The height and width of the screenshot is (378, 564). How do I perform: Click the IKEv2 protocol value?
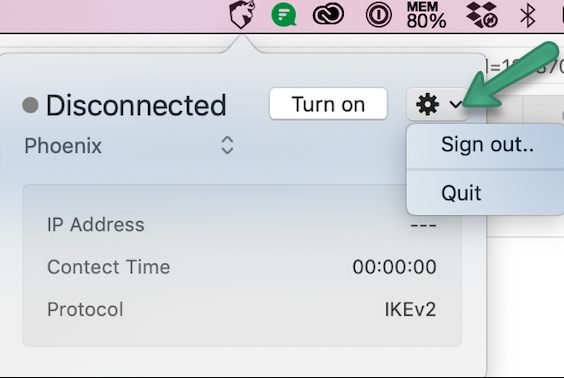click(410, 309)
